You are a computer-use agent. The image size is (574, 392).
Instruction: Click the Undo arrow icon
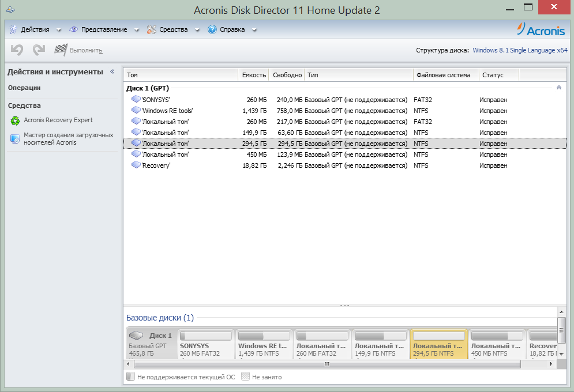[17, 50]
